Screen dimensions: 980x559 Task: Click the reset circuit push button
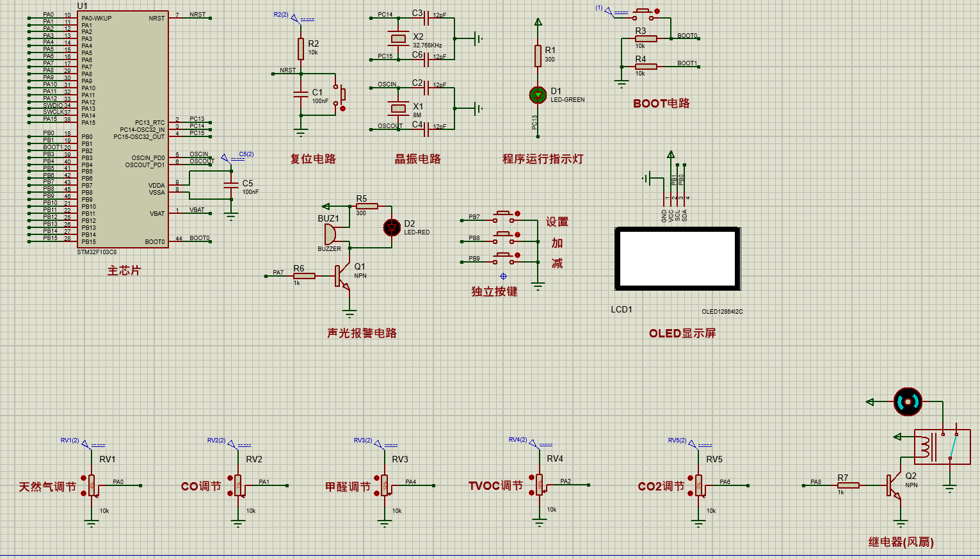(339, 96)
